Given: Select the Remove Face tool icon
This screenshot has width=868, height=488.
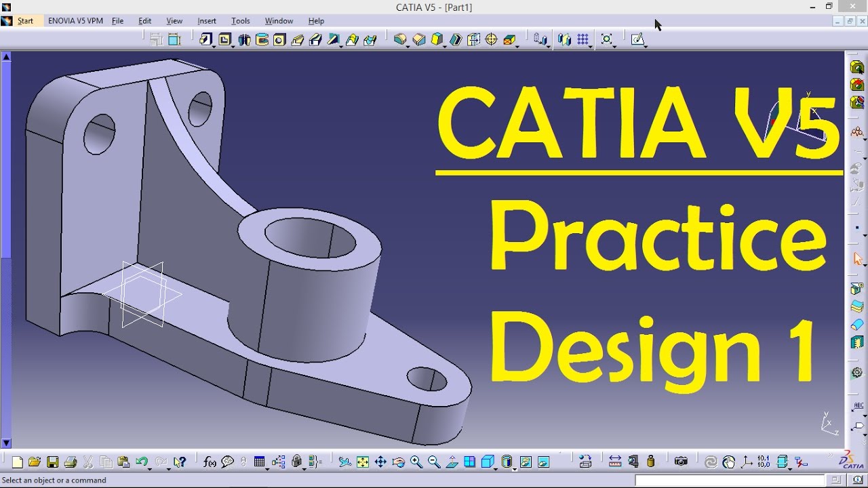Looking at the screenshot, I should pos(509,39).
